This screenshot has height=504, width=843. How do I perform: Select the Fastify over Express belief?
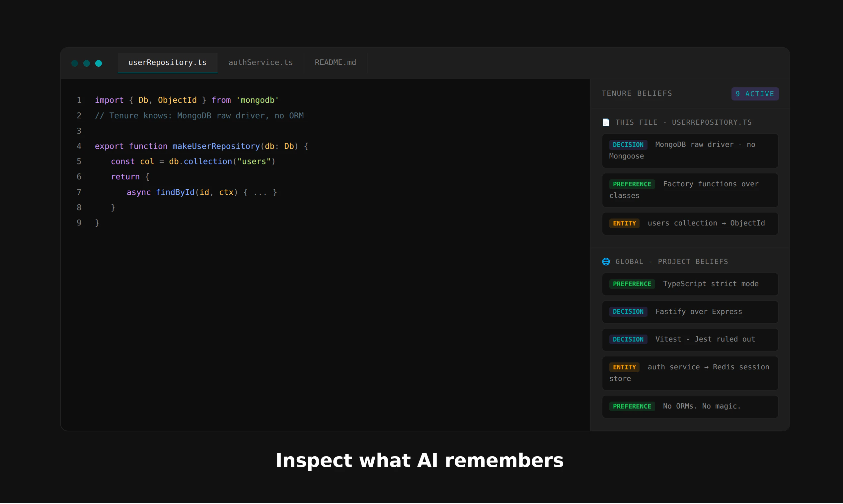click(x=690, y=312)
